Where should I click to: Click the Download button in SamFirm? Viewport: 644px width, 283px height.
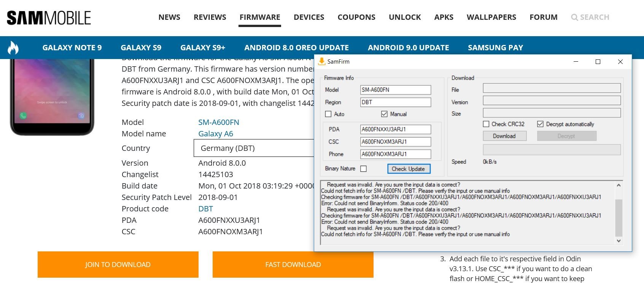pyautogui.click(x=504, y=136)
